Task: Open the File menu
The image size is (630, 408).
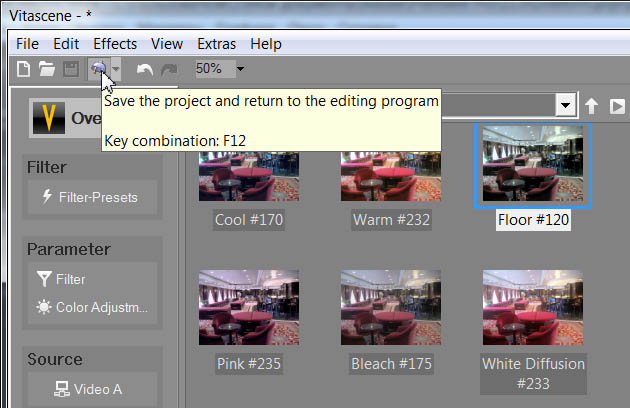Action: [x=27, y=44]
